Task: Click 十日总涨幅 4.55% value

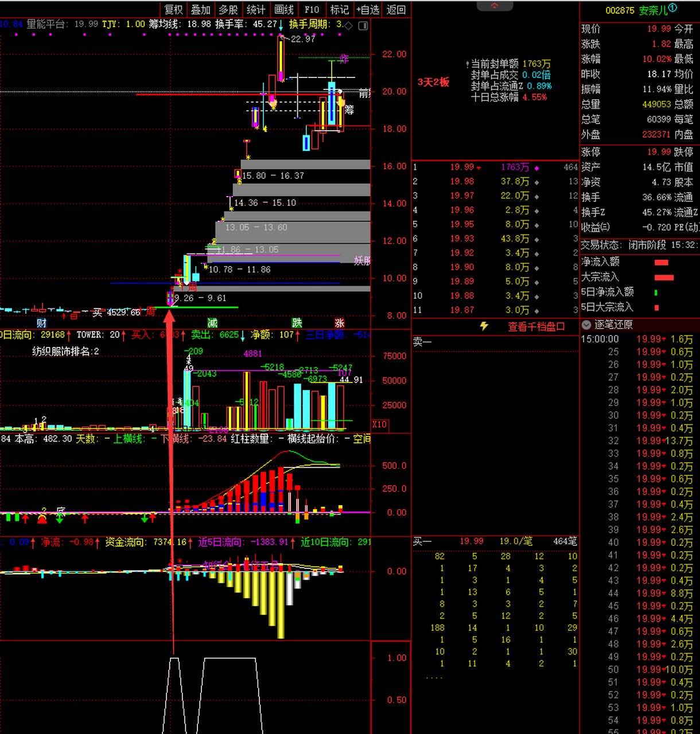Action: click(x=534, y=97)
